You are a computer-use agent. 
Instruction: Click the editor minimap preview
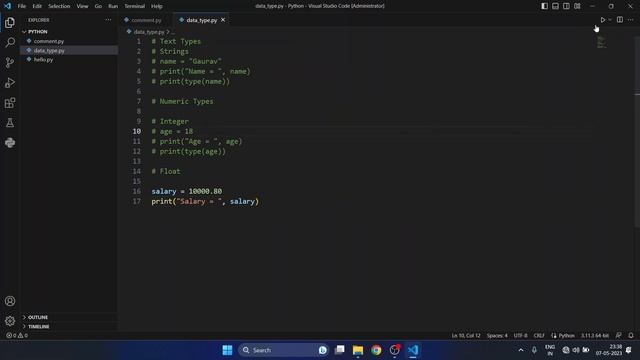pyautogui.click(x=601, y=42)
